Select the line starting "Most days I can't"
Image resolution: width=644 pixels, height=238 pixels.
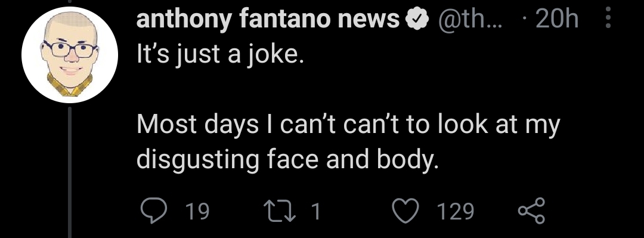(x=348, y=125)
